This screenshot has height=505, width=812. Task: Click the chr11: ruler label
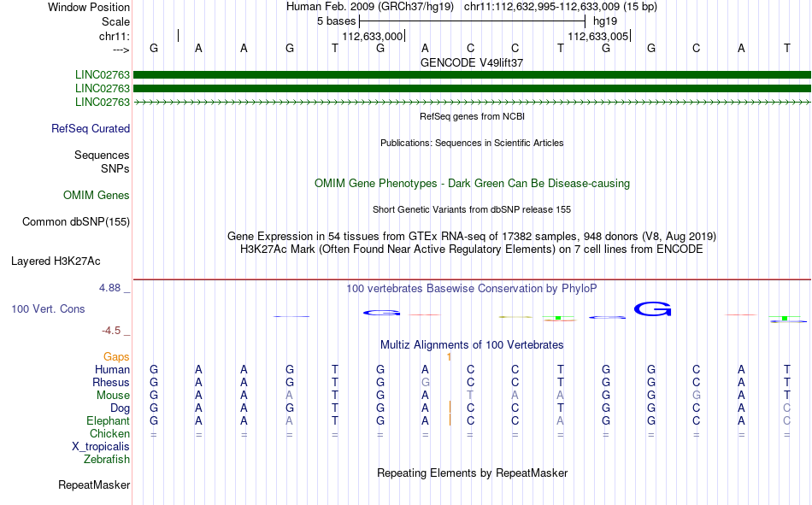[x=114, y=36]
